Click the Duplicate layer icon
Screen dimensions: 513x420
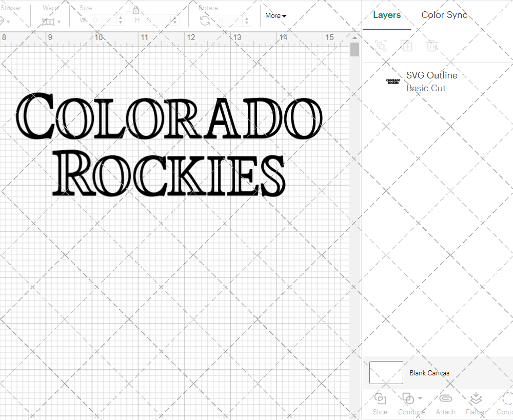point(406,46)
